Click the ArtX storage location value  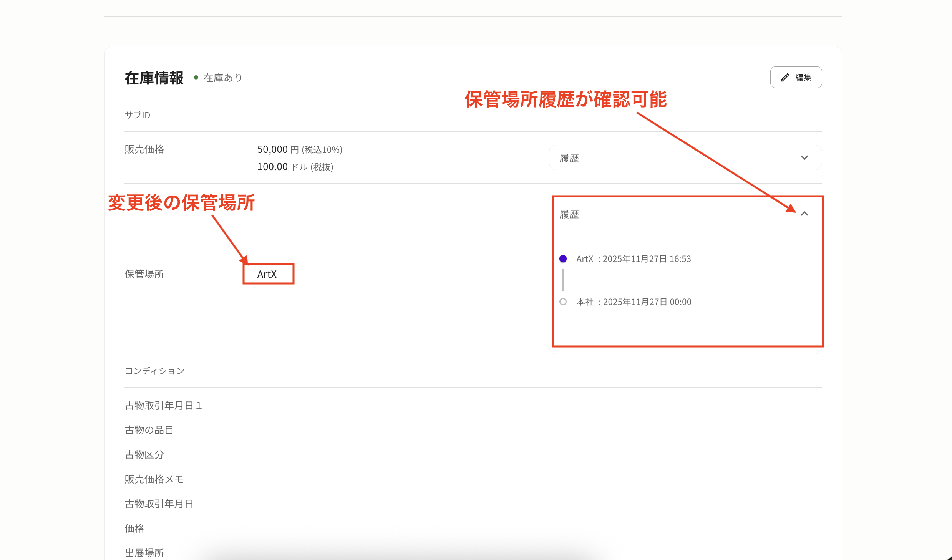click(267, 274)
